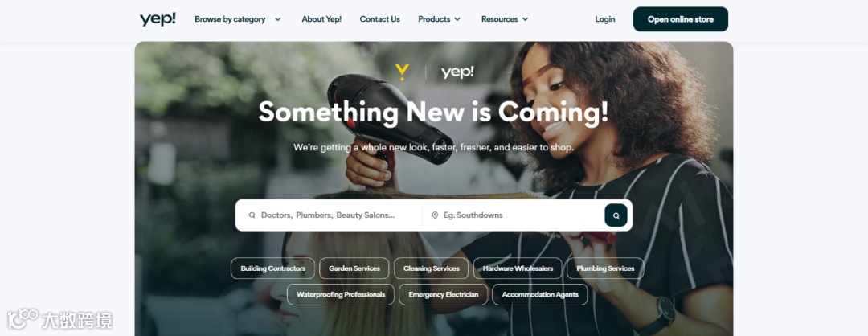Click the yep! logo in header

[158, 19]
